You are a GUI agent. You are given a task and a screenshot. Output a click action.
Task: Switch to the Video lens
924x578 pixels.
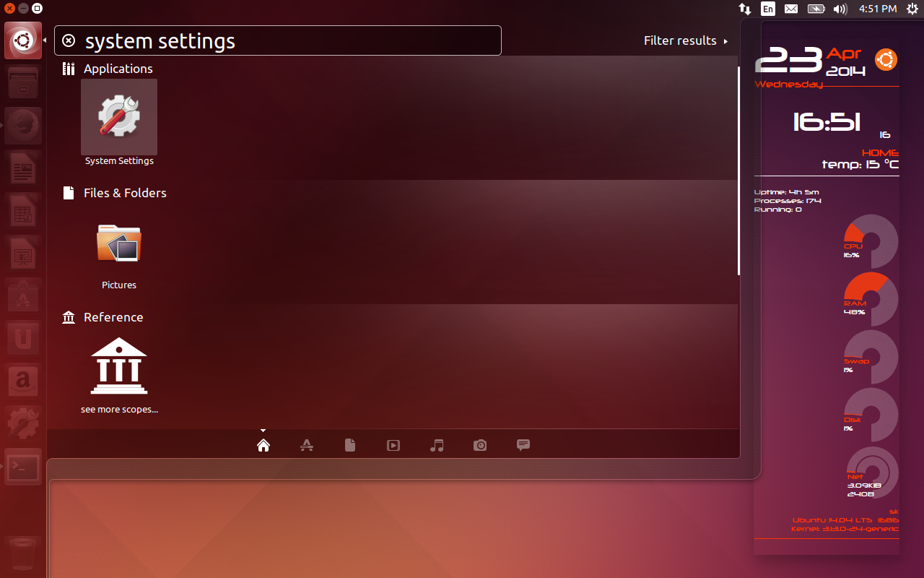[393, 445]
